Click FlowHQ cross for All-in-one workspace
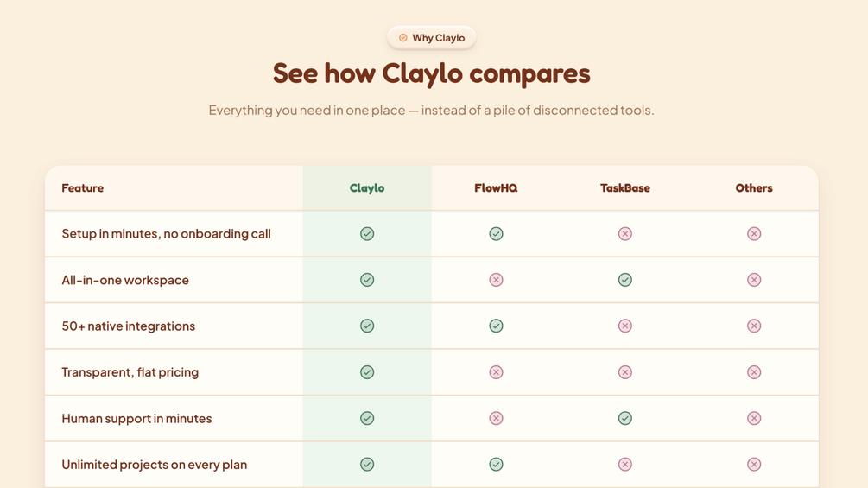This screenshot has height=488, width=868. [x=496, y=280]
